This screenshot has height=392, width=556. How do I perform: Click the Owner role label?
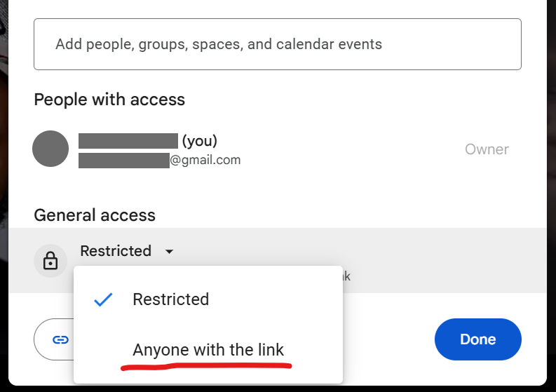(487, 149)
